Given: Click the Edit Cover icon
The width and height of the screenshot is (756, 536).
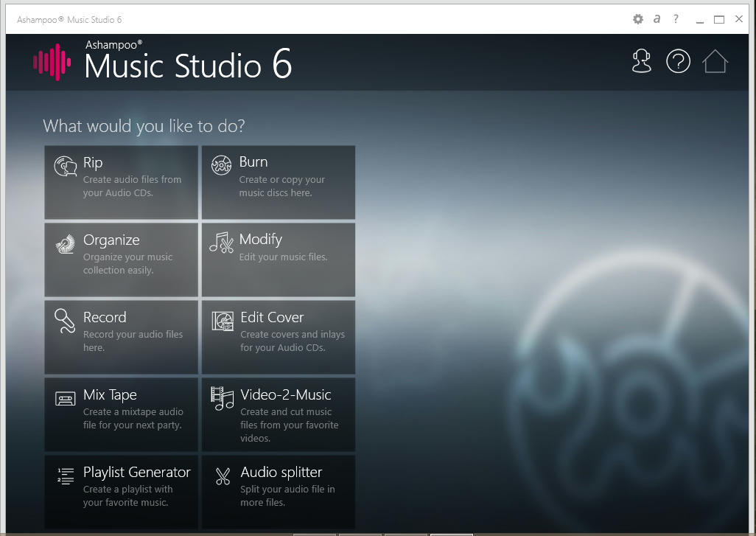Looking at the screenshot, I should pyautogui.click(x=223, y=321).
